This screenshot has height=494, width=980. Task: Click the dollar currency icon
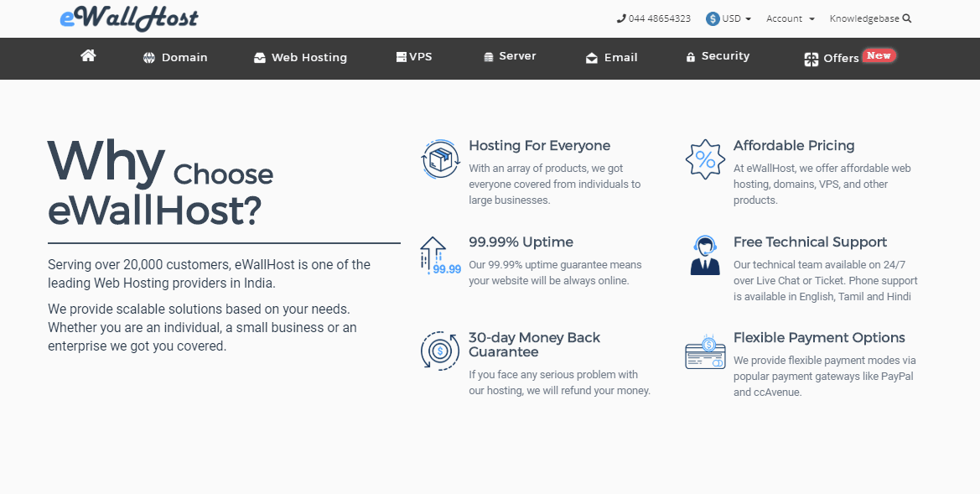tap(713, 18)
